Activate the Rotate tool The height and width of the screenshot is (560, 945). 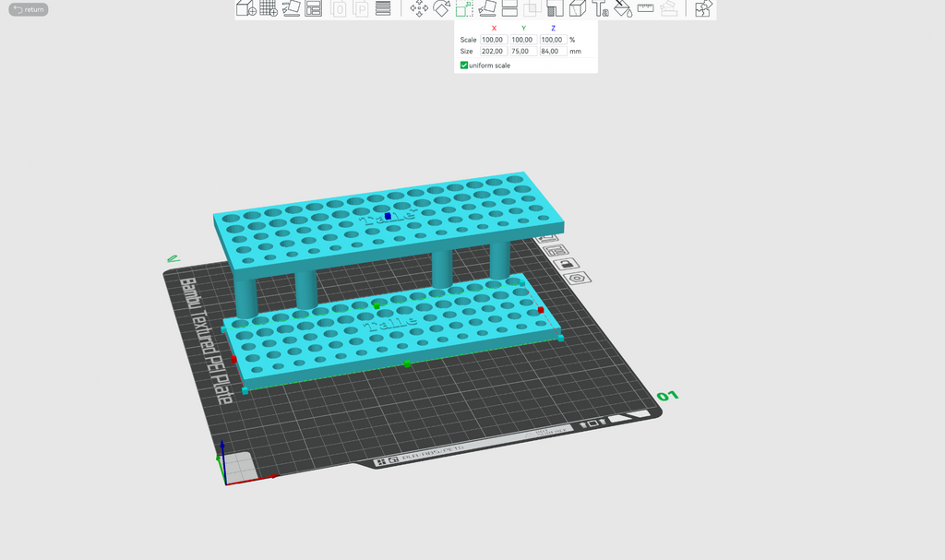442,7
